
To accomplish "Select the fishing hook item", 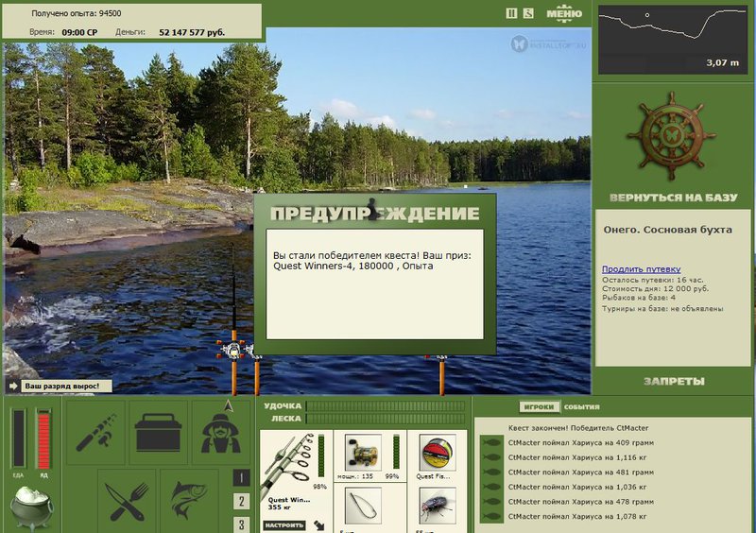I will point(363,506).
